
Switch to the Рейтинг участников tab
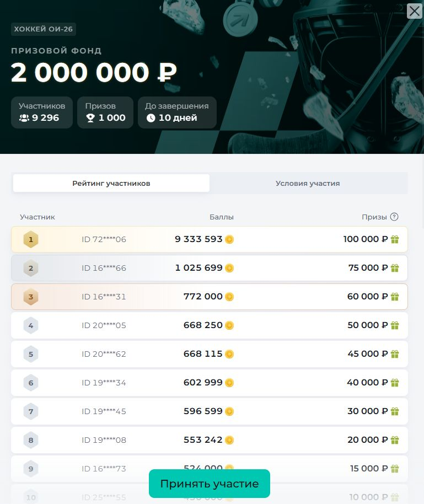[111, 183]
